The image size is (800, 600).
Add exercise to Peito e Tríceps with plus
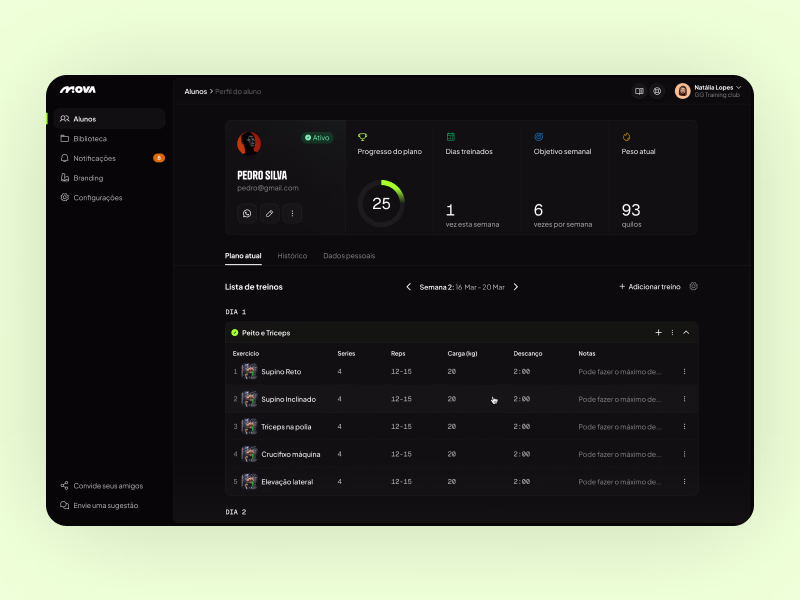(x=658, y=333)
